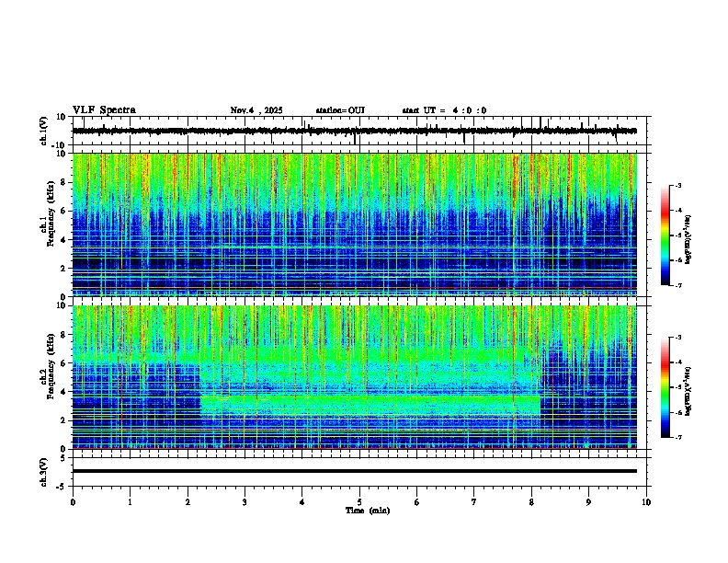728x563 pixels.
Task: Click the time axis tick label '6'
Action: click(417, 502)
